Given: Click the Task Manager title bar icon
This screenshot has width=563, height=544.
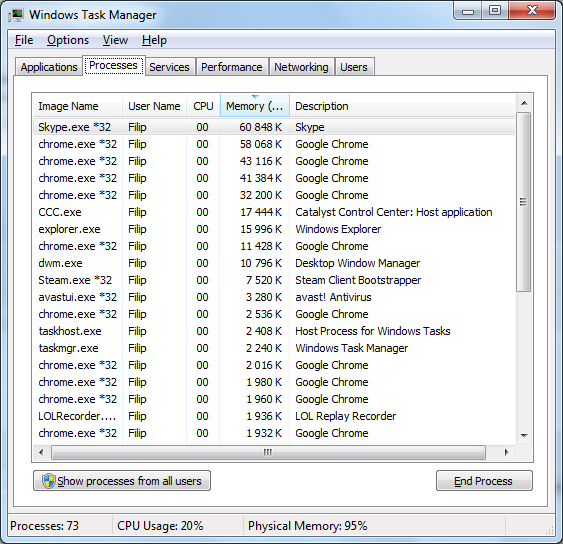Looking at the screenshot, I should coord(16,15).
